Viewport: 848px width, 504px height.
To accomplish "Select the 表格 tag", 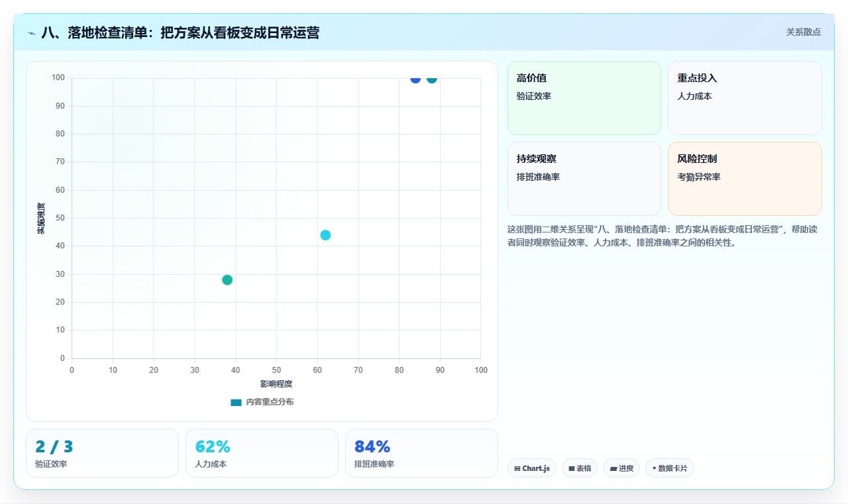I will (x=580, y=468).
